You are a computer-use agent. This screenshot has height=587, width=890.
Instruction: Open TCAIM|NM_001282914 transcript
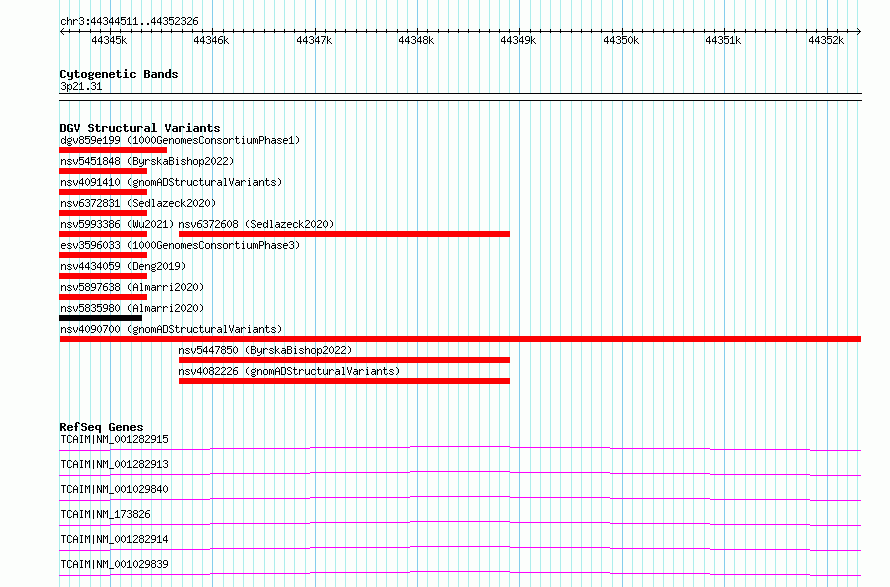(114, 539)
